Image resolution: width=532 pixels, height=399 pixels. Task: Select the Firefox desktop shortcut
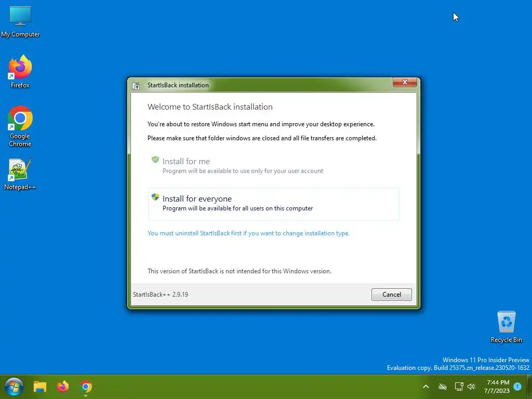point(20,72)
